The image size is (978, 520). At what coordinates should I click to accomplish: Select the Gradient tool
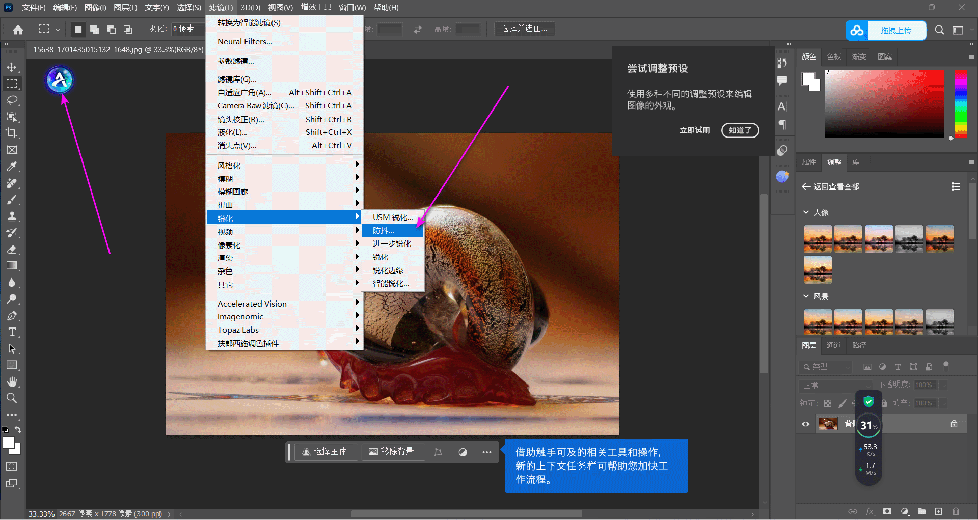tap(12, 266)
